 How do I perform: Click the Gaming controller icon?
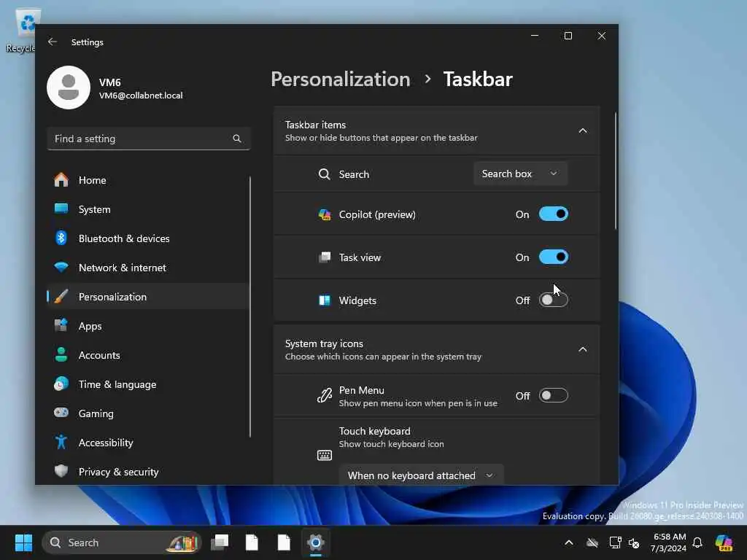[x=61, y=413]
